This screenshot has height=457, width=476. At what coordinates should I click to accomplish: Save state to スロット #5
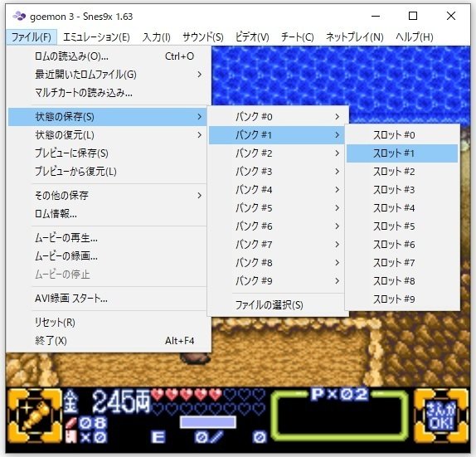tap(402, 226)
